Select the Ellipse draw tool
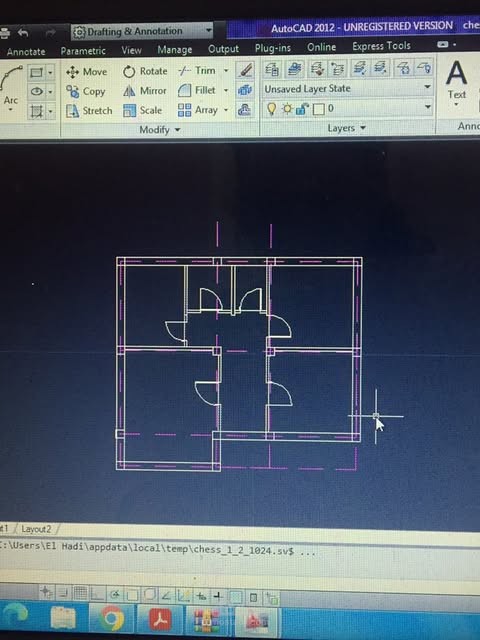Screen dimensions: 480x640 coord(37,91)
